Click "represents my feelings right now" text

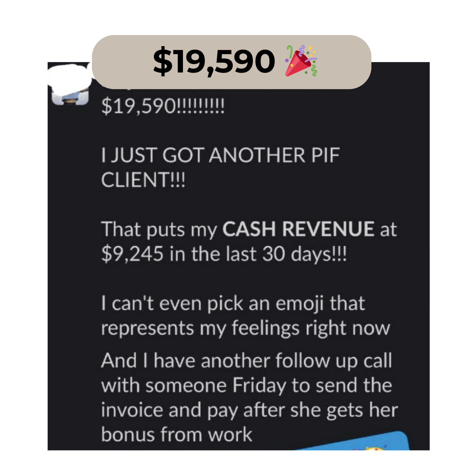[246, 328]
